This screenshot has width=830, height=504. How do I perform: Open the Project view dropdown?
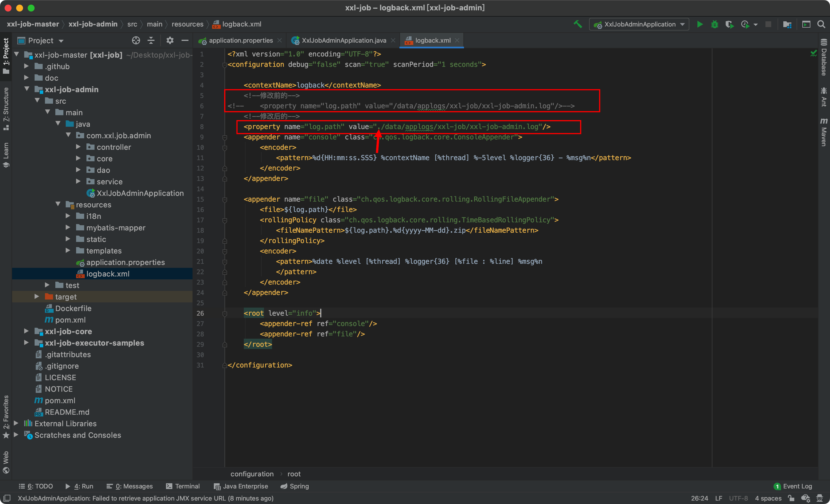[x=40, y=41]
